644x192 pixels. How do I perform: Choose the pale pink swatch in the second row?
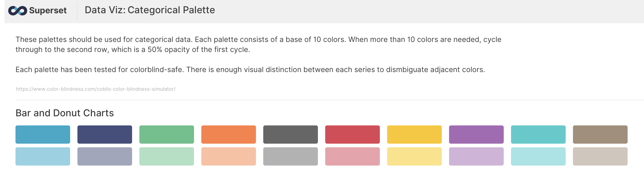pos(353,156)
